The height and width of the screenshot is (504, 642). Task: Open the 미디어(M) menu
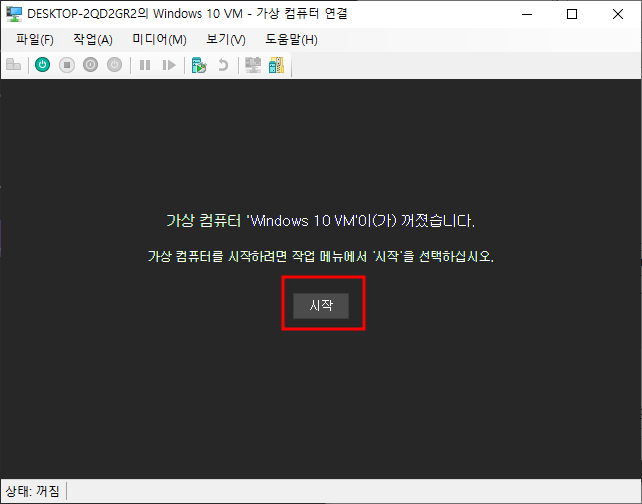click(159, 40)
